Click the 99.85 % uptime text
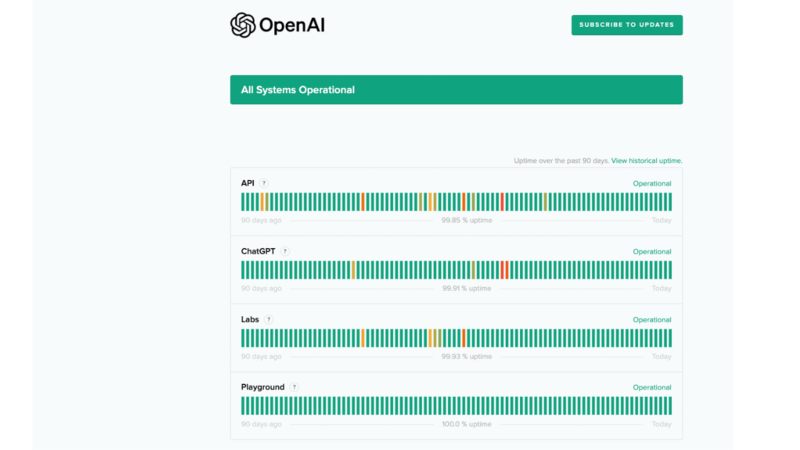Viewport: 800px width, 450px height. 467,220
